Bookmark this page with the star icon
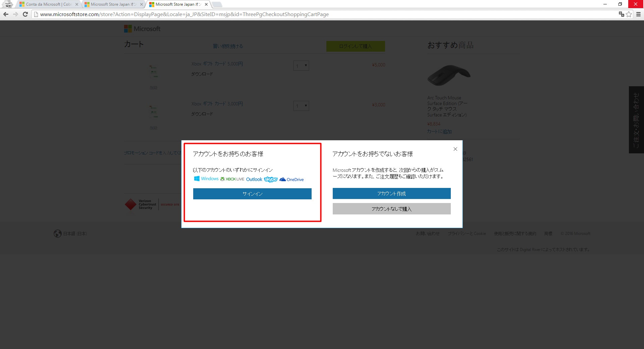Image resolution: width=644 pixels, height=349 pixels. coord(629,14)
